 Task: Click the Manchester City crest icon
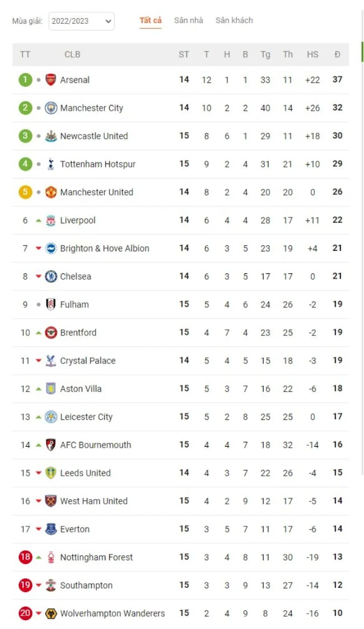point(51,108)
